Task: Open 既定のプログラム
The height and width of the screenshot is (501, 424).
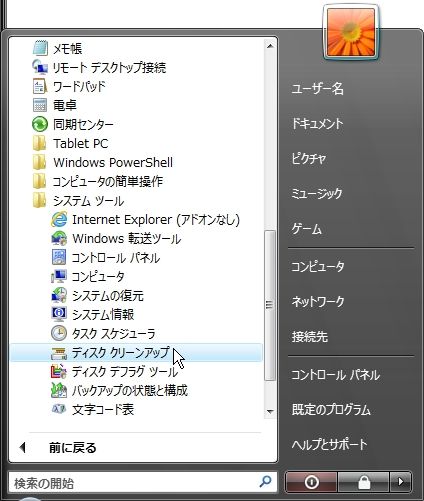Action: pyautogui.click(x=331, y=409)
